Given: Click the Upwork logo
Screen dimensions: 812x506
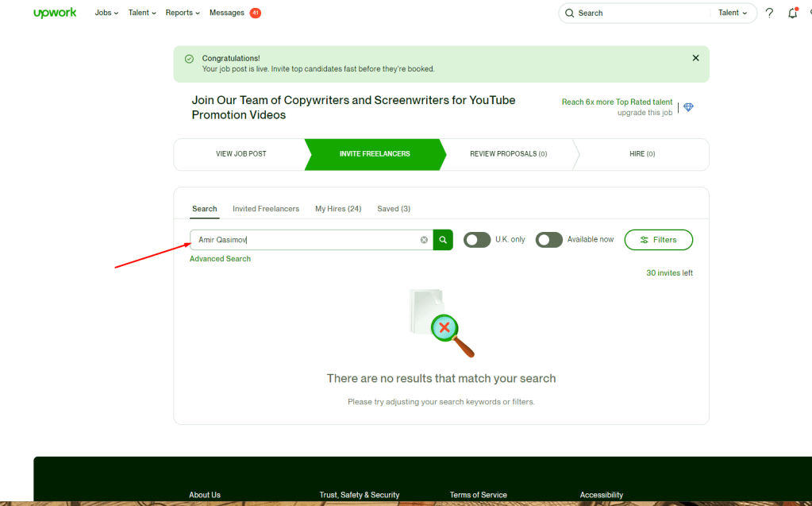Looking at the screenshot, I should [x=55, y=13].
